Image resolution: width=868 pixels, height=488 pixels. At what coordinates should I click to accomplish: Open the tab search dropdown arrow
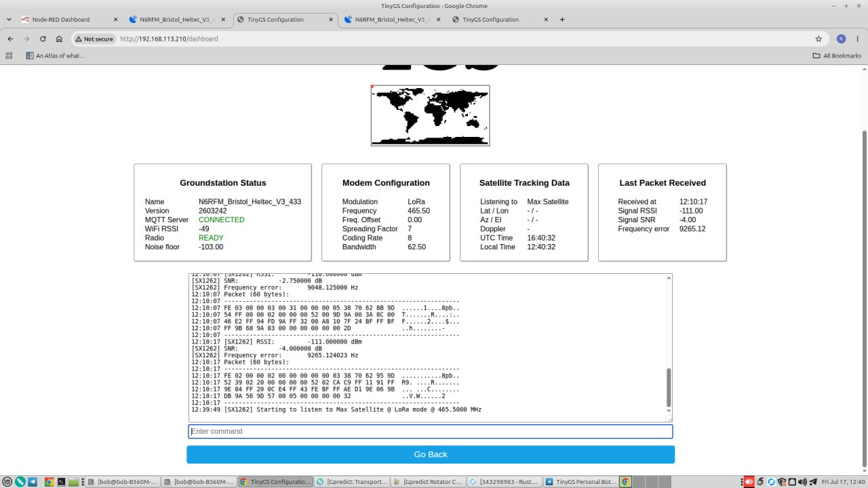[9, 20]
